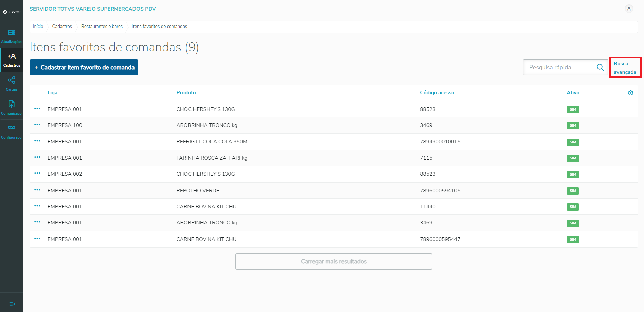Viewport: 644px width, 312px height.
Task: Open actions menu for ABOBRINHA TRONCO EMPRESA 001 row
Action: (x=37, y=222)
